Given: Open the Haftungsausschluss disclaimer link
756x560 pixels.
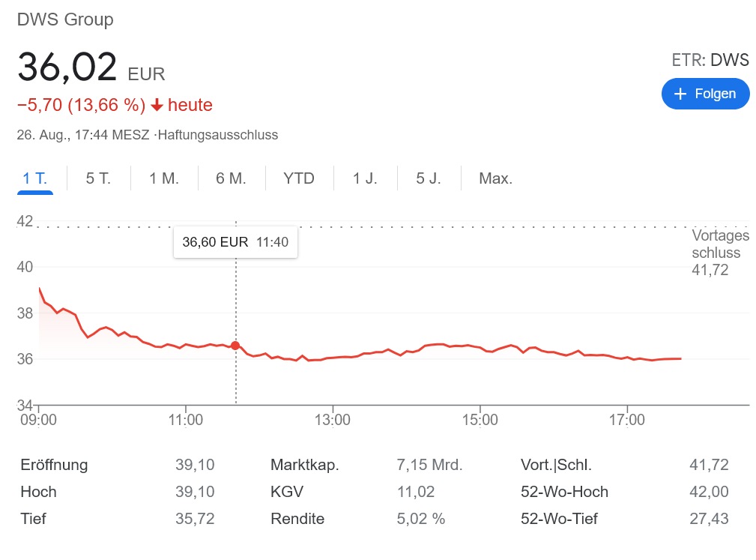Looking at the screenshot, I should (218, 135).
